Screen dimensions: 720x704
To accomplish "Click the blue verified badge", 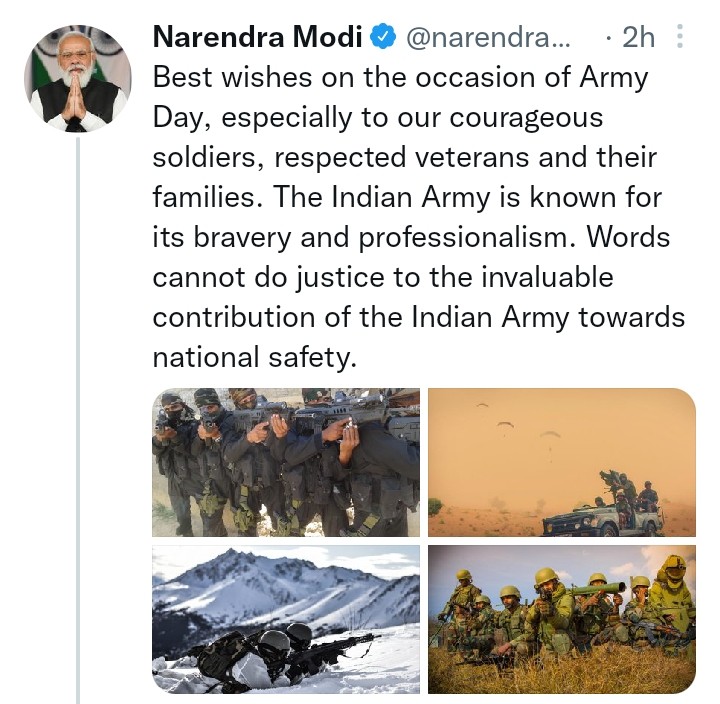I will 382,38.
